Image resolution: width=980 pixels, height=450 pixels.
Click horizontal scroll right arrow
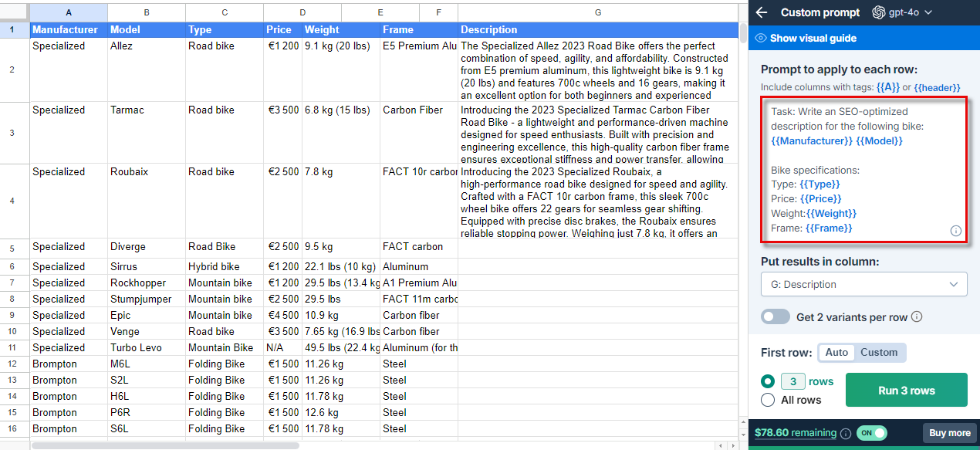tap(732, 445)
